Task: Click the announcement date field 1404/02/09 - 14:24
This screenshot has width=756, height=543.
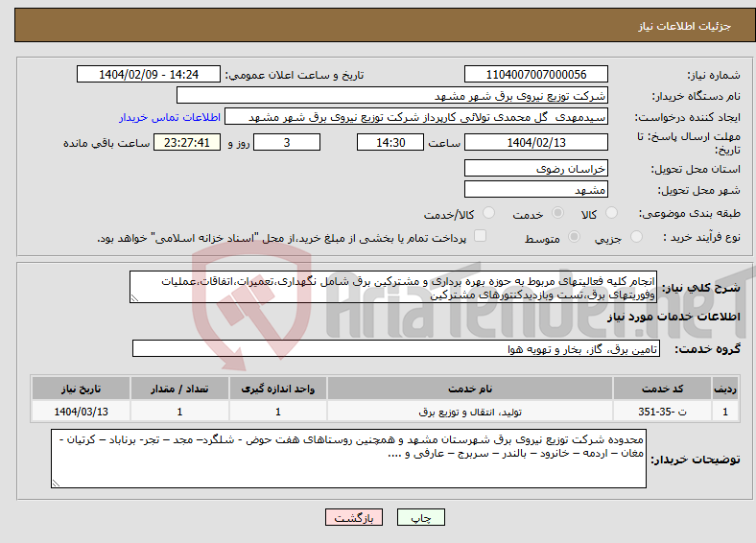Action: (149, 74)
